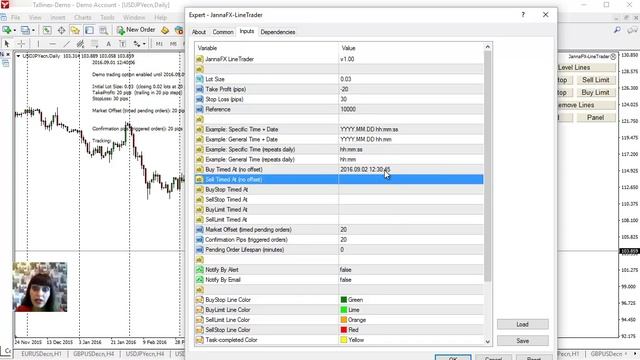Click the New Order toolbar button

[x=136, y=30]
